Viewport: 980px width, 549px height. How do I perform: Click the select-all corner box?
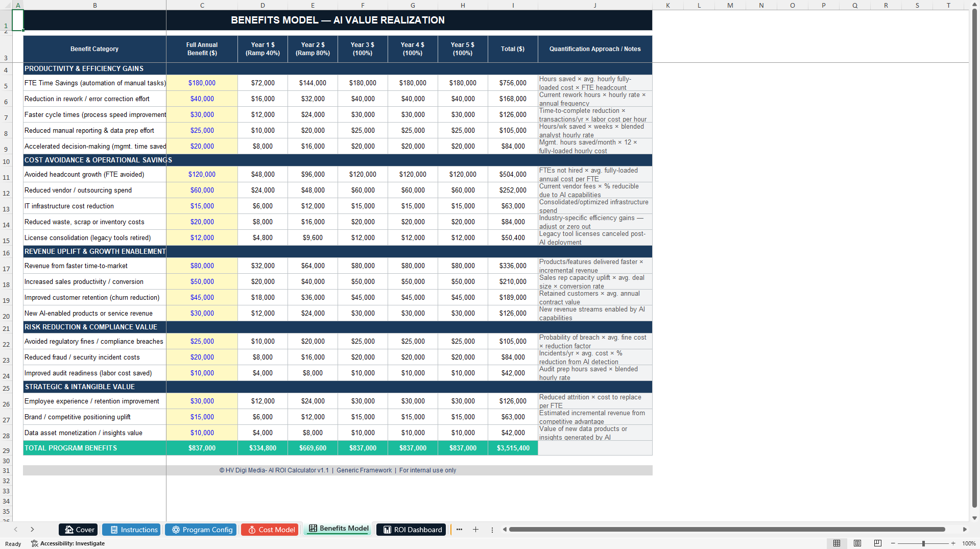[6, 5]
